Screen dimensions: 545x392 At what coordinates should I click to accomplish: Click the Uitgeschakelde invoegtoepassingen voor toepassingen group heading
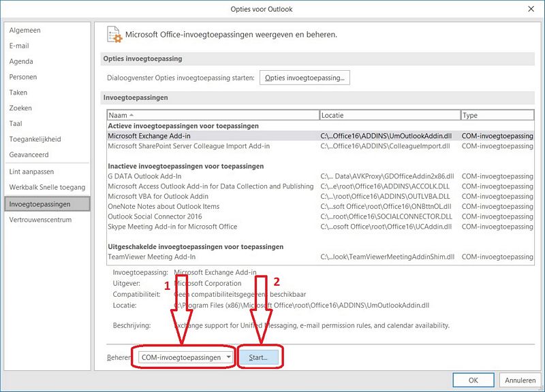tap(196, 247)
